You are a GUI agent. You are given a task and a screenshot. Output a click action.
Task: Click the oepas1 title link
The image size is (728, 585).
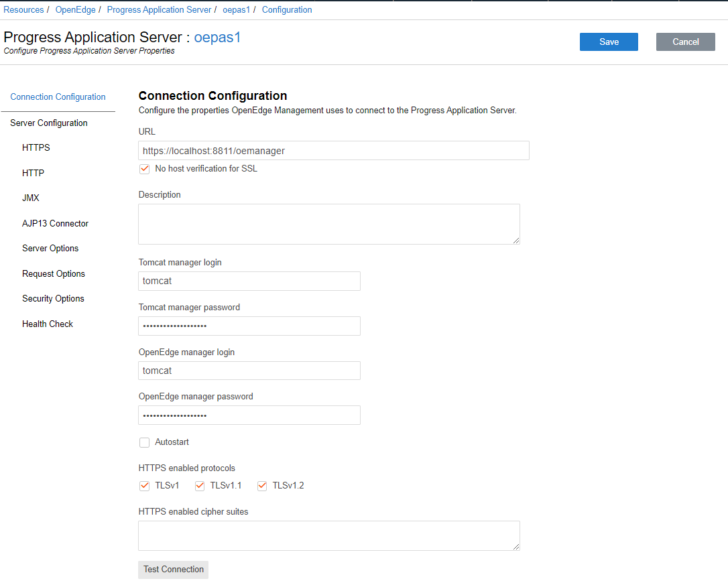coord(217,37)
